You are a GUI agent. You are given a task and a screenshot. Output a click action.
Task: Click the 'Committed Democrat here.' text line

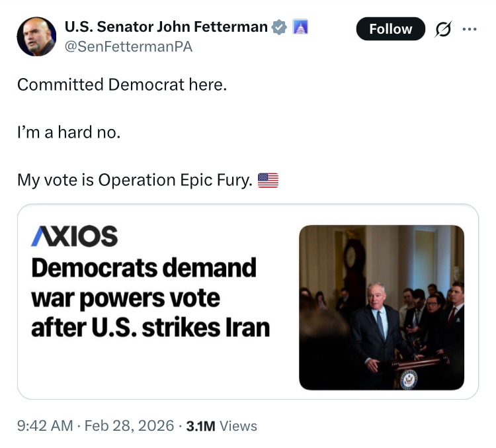pos(122,85)
